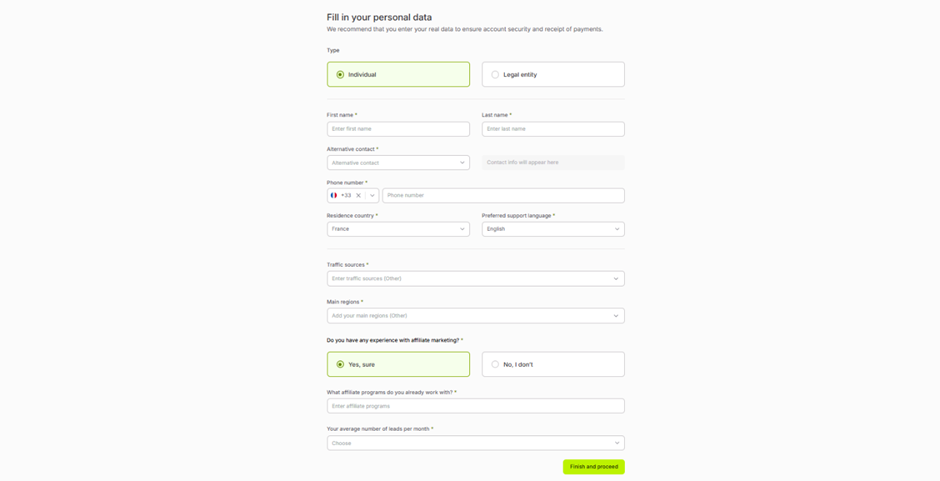
Task: Click the Phone number input
Action: (x=503, y=196)
